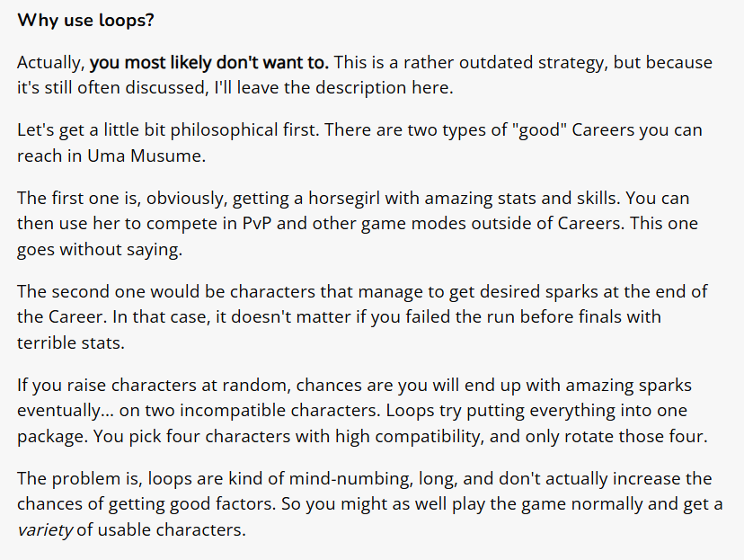Click the 'Why use loops?' heading

coord(86,21)
